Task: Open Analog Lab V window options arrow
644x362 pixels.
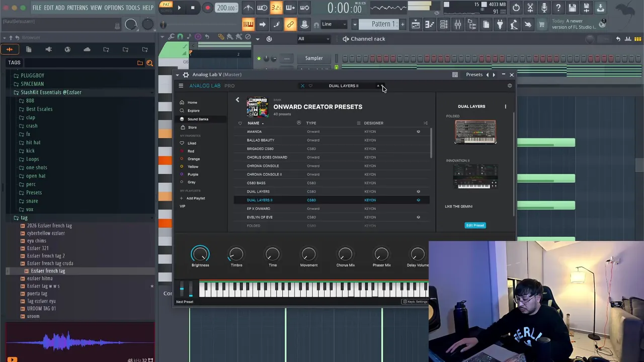Action: pyautogui.click(x=177, y=74)
